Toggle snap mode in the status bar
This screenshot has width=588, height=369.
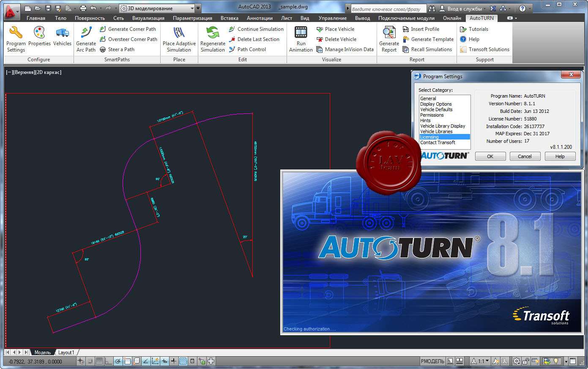pos(90,361)
